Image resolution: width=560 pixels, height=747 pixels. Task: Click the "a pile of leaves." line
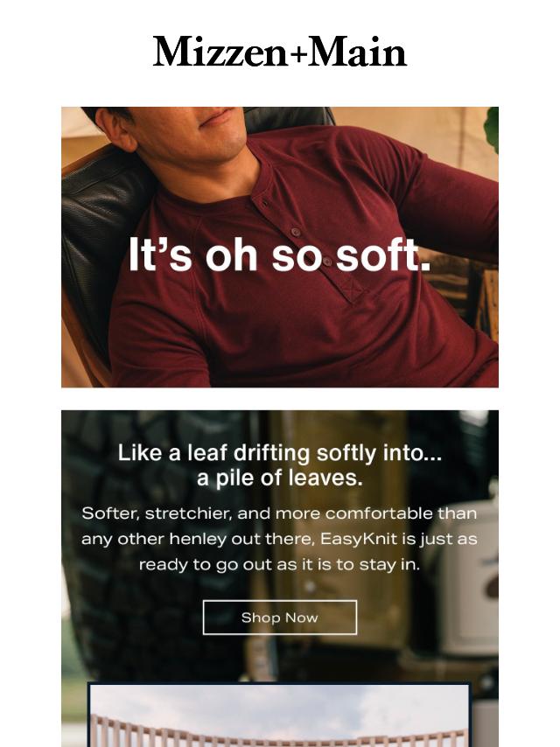click(x=280, y=478)
